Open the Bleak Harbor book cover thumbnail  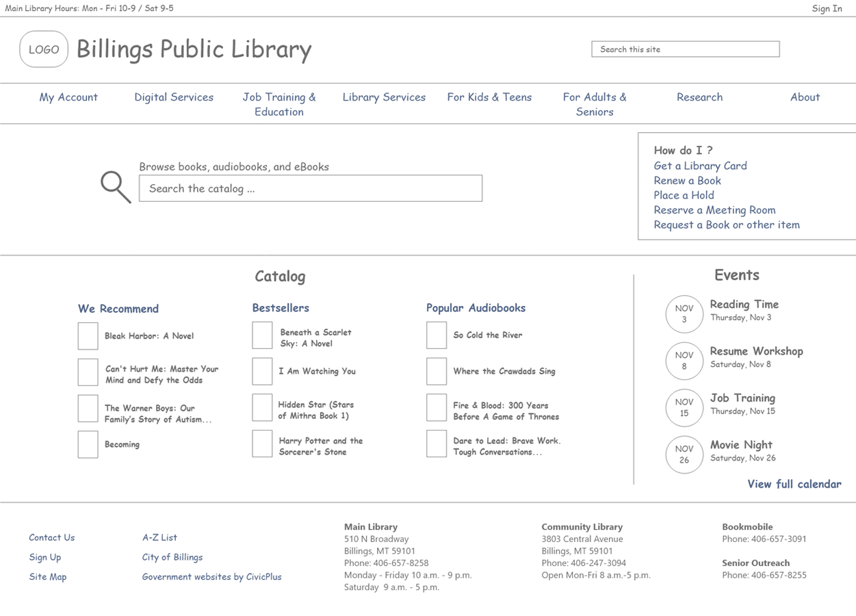[x=88, y=336]
